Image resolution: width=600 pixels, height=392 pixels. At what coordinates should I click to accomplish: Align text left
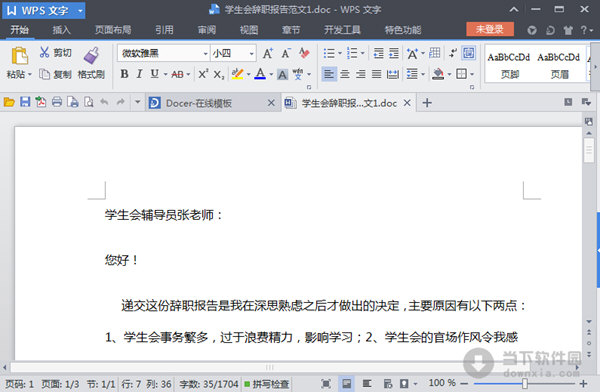click(x=329, y=74)
